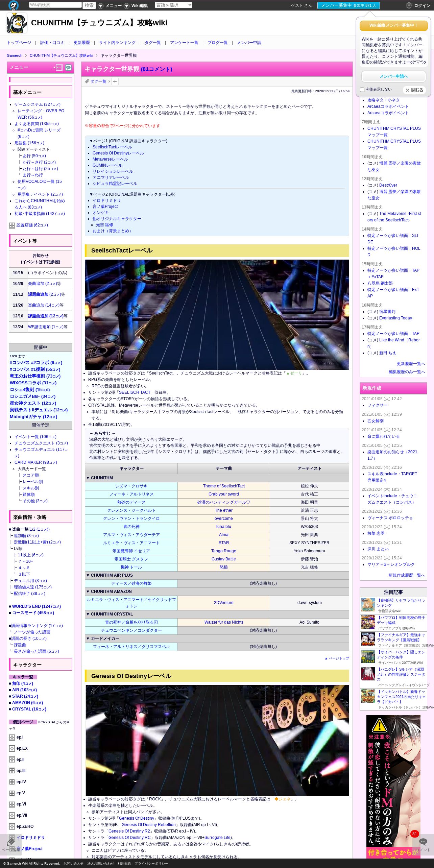Click the Genesis Of Destiny ROCK stage image
This screenshot has width=434, height=868.
pos(217,740)
